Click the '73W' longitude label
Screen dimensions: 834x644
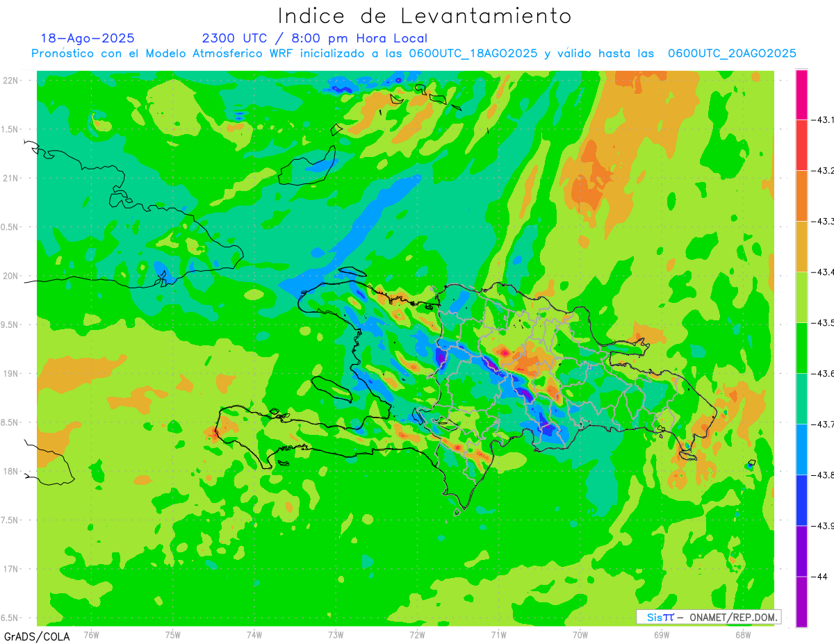coord(336,634)
